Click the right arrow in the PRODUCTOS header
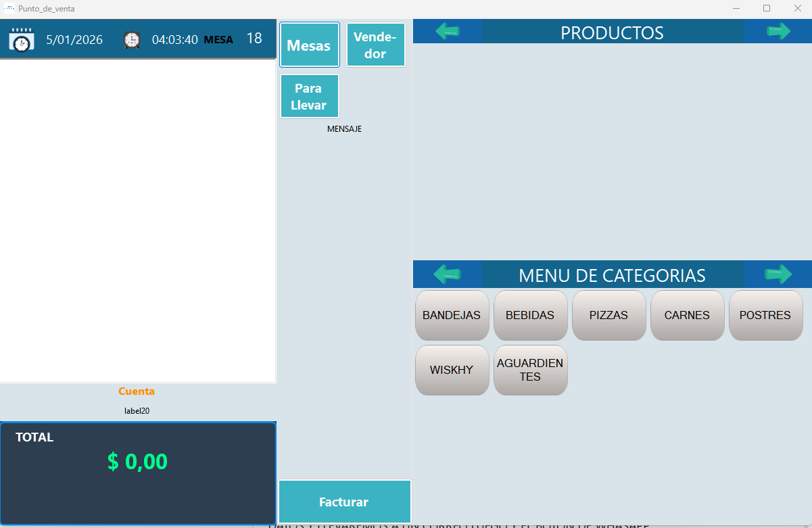812x528 pixels. [778, 31]
